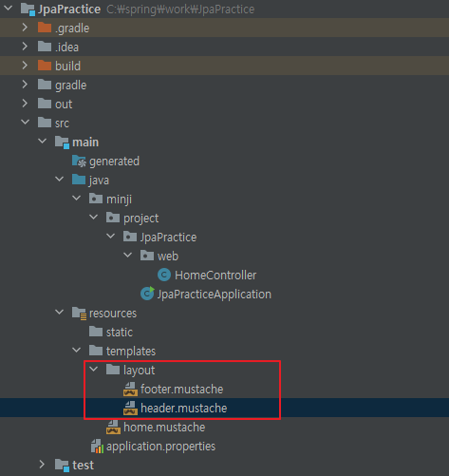This screenshot has height=476, width=449.
Task: Select the static folder label
Action: coord(120,333)
